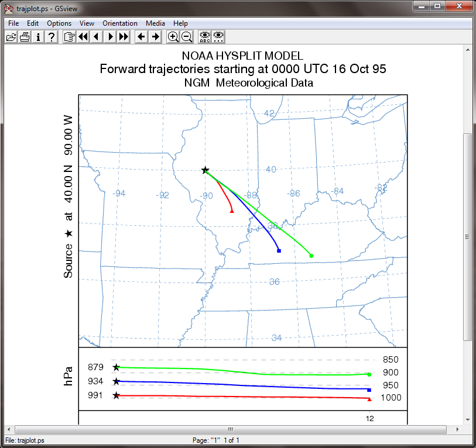This screenshot has height=448, width=476.
Task: Open the View menu
Action: coord(87,23)
